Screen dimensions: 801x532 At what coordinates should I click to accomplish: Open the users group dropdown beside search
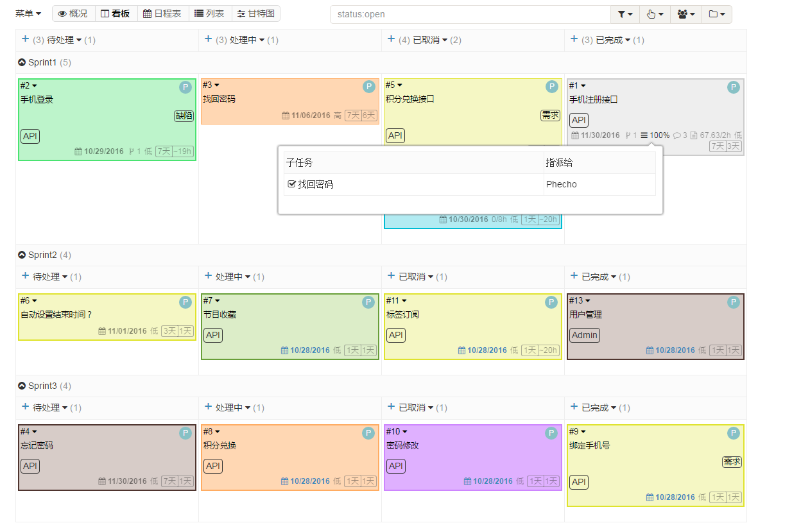pyautogui.click(x=685, y=14)
